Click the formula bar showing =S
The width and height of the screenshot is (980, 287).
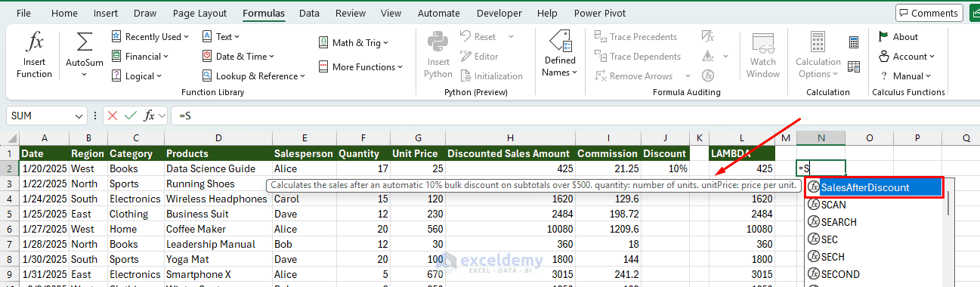pyautogui.click(x=574, y=116)
